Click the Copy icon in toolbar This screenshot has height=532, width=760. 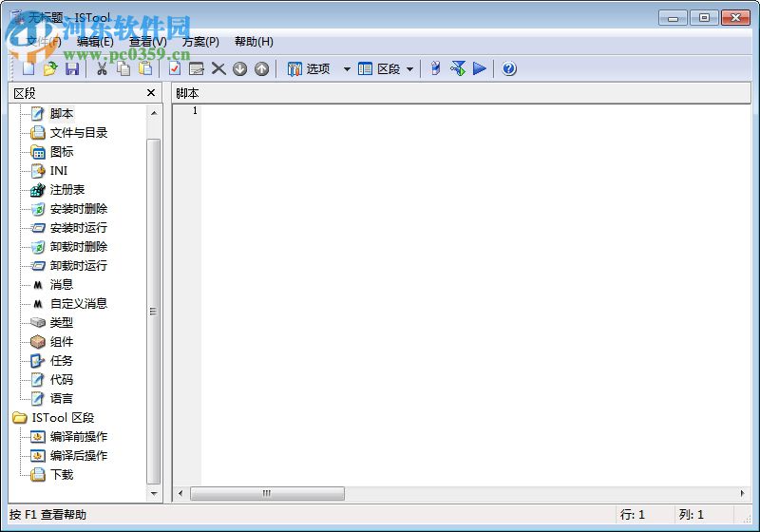(123, 68)
